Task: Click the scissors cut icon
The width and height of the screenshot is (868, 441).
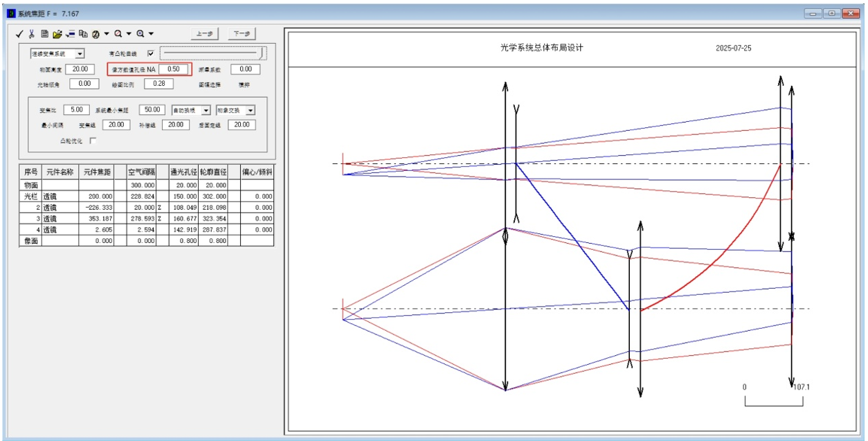Action: point(31,33)
